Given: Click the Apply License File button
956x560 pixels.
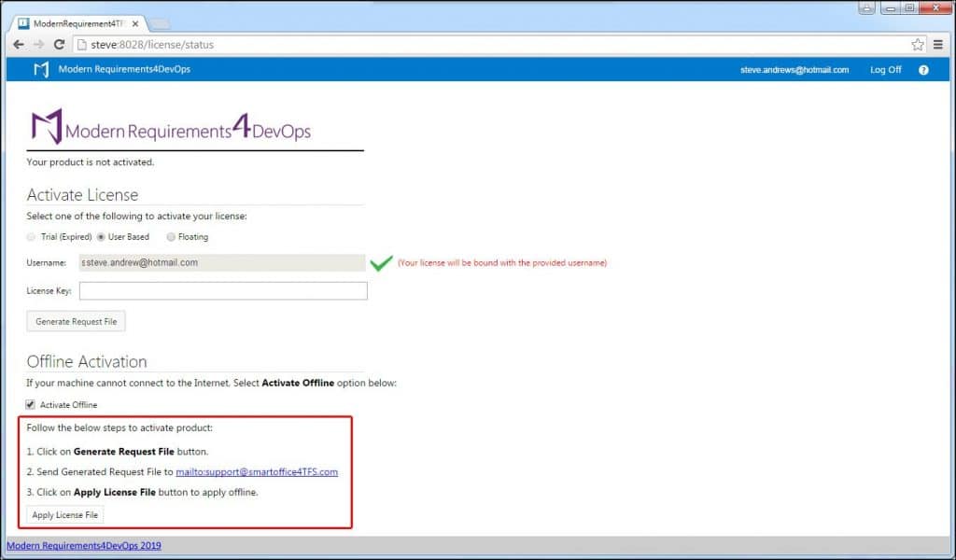Looking at the screenshot, I should [63, 513].
